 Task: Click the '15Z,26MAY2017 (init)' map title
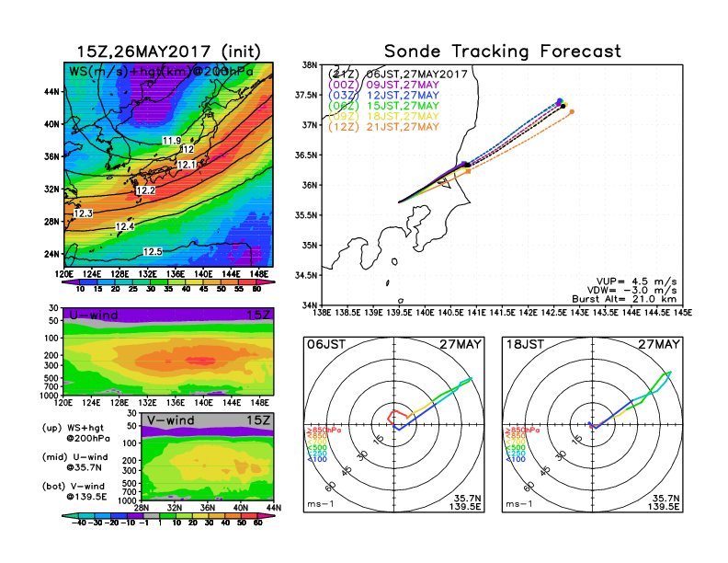(x=168, y=52)
